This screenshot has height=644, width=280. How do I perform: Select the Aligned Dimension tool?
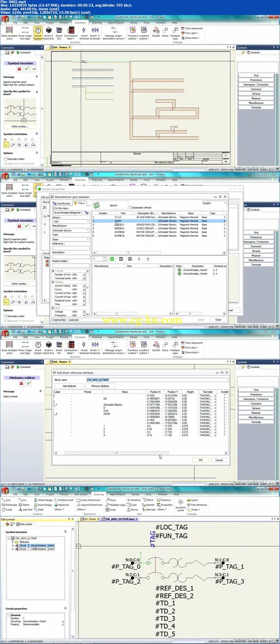(x=90, y=505)
